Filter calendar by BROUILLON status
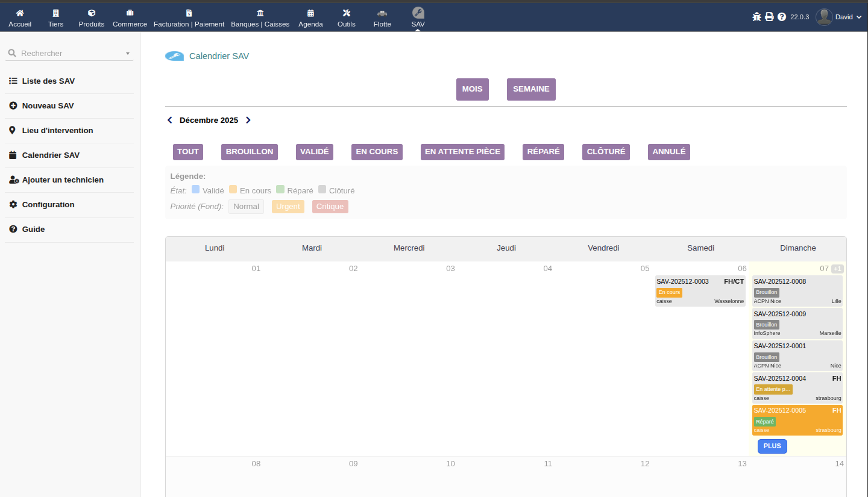The height and width of the screenshot is (497, 868). pyautogui.click(x=250, y=152)
